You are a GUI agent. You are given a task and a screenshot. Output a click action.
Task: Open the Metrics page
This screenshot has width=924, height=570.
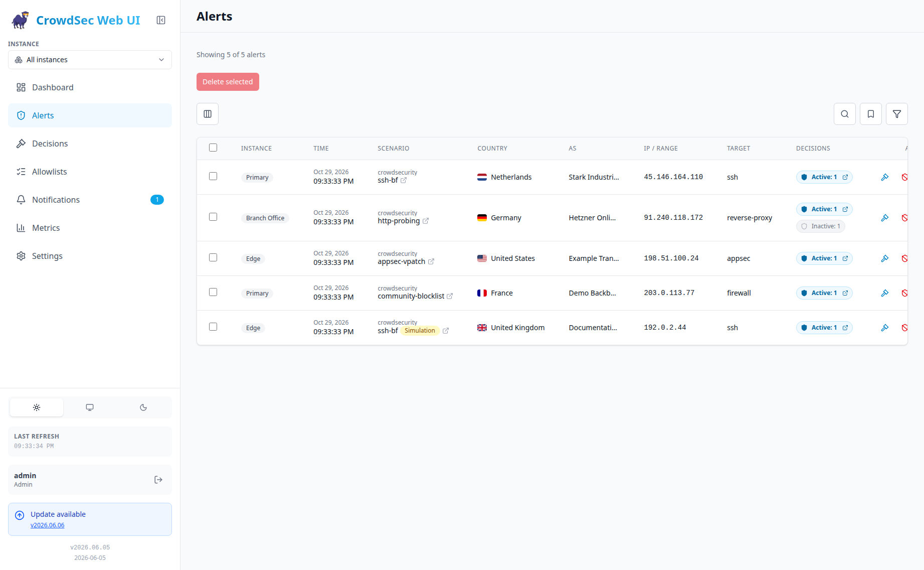(x=90, y=228)
